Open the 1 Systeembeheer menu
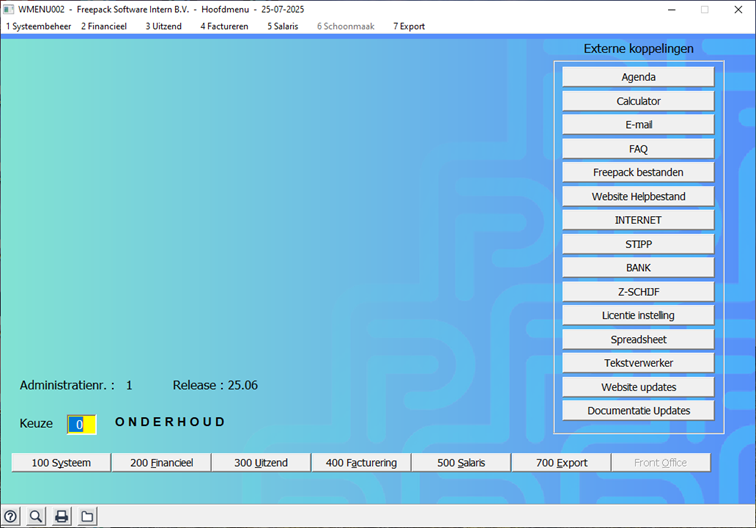The height and width of the screenshot is (528, 756). coord(39,27)
